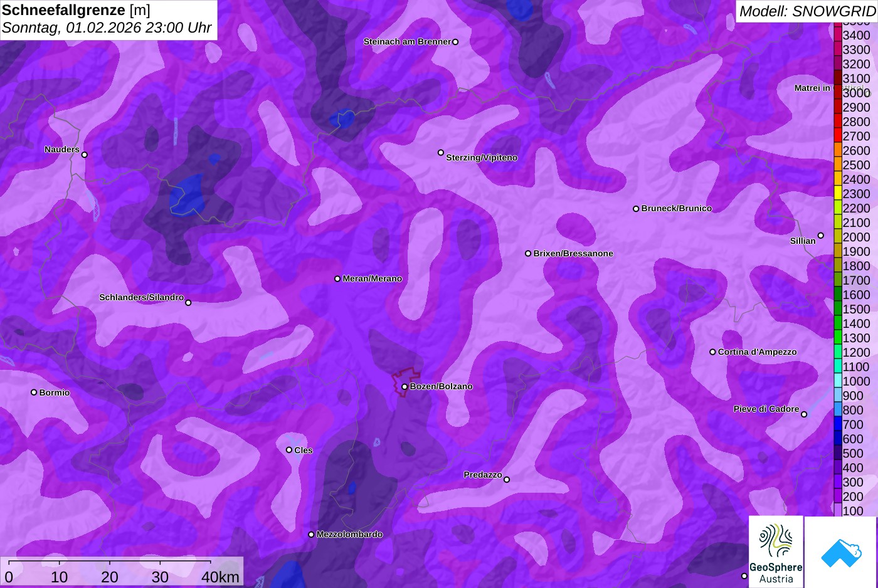Click the legend value 500

[x=853, y=453]
